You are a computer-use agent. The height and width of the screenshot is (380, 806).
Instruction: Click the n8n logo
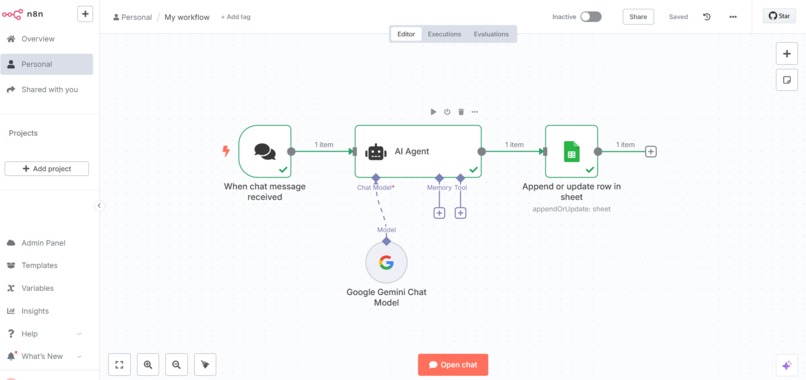tap(22, 14)
